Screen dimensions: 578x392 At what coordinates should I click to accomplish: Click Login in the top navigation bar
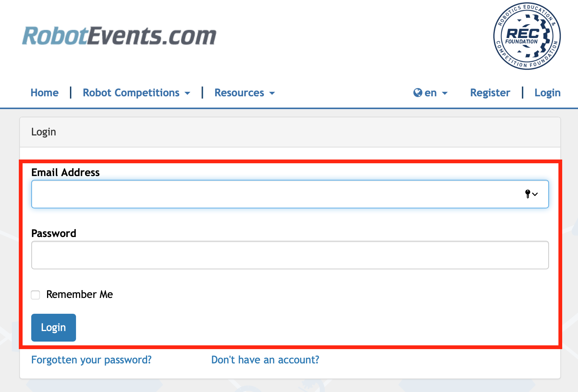pos(547,93)
